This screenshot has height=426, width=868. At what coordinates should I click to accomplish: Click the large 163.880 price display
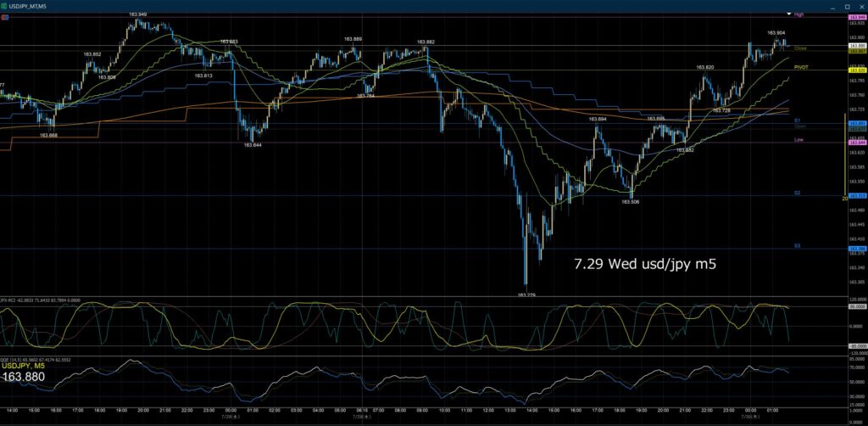pos(24,377)
